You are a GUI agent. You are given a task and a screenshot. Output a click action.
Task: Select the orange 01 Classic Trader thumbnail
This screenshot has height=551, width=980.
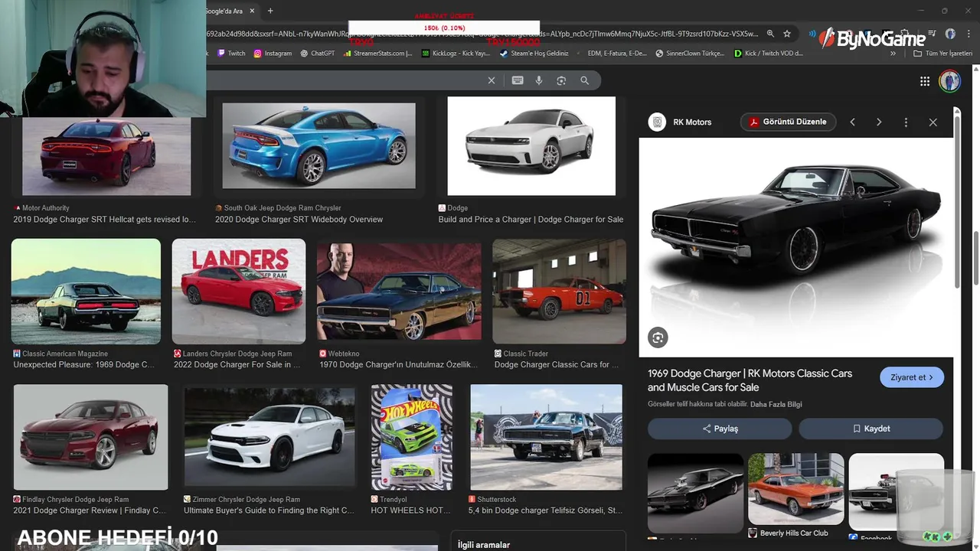click(559, 292)
